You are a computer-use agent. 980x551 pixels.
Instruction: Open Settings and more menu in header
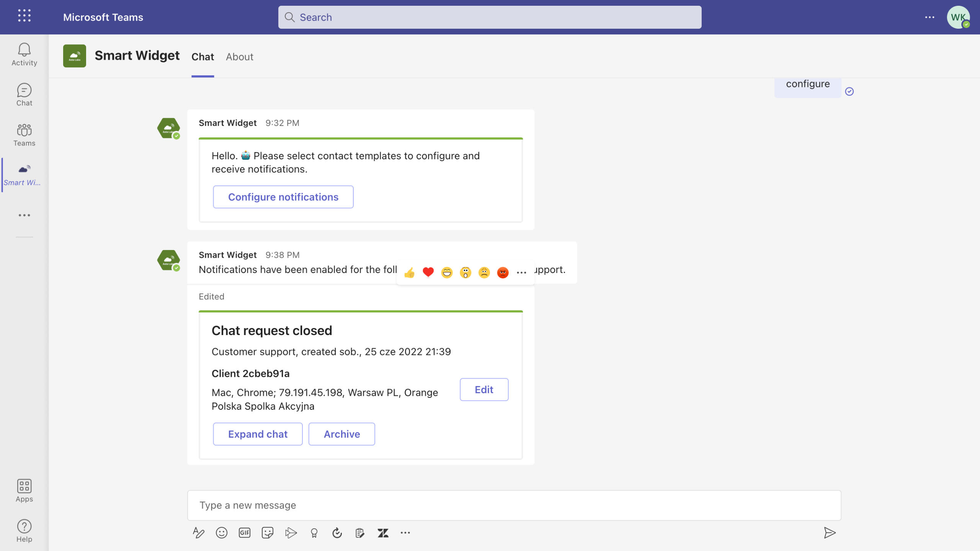[929, 17]
